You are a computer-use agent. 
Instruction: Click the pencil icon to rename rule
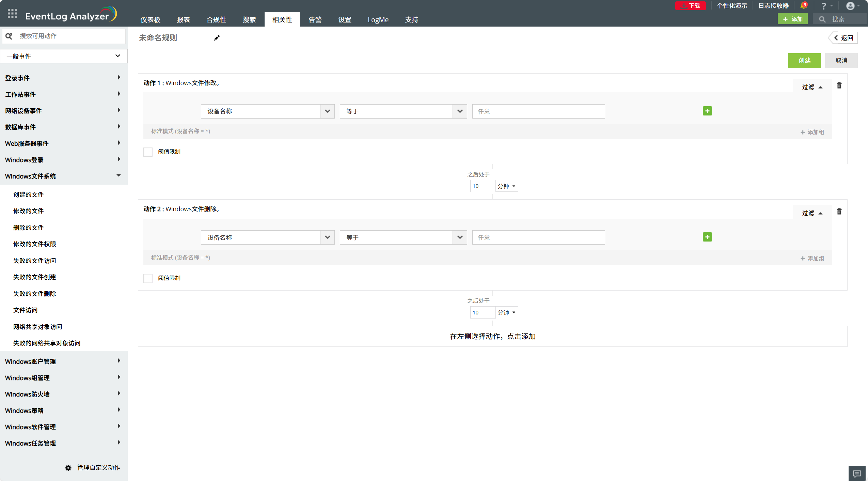tap(217, 38)
